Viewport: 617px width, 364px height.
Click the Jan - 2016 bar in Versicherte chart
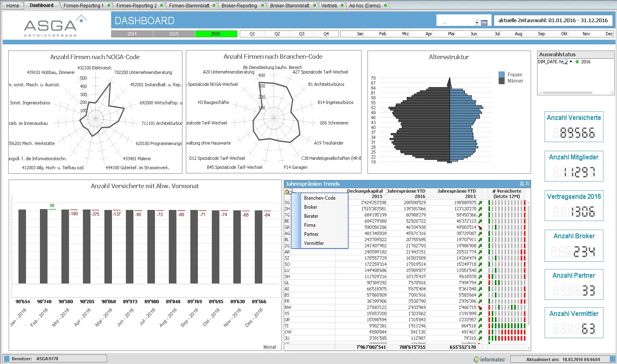coord(22,247)
